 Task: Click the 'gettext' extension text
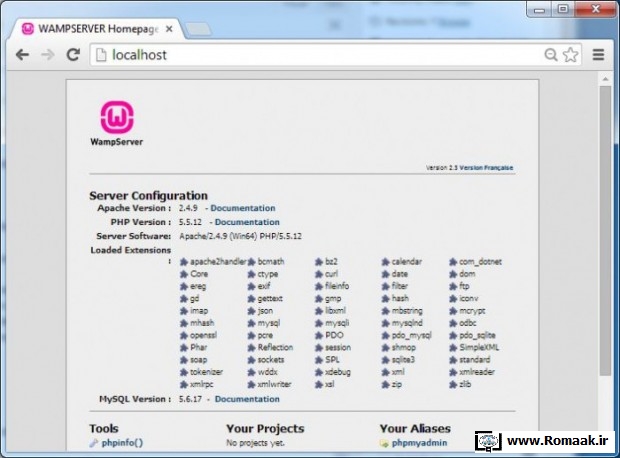pos(270,299)
